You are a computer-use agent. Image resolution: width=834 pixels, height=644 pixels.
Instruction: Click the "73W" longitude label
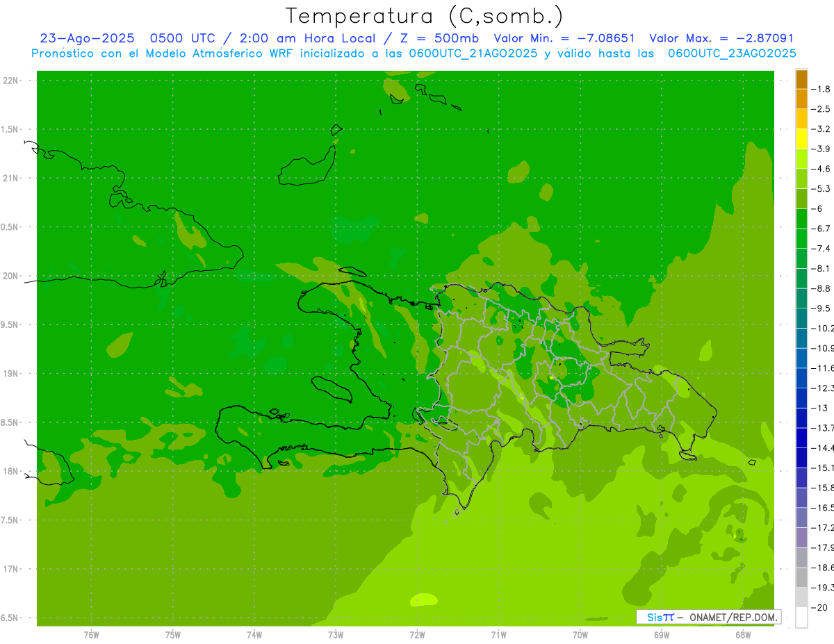pos(336,635)
